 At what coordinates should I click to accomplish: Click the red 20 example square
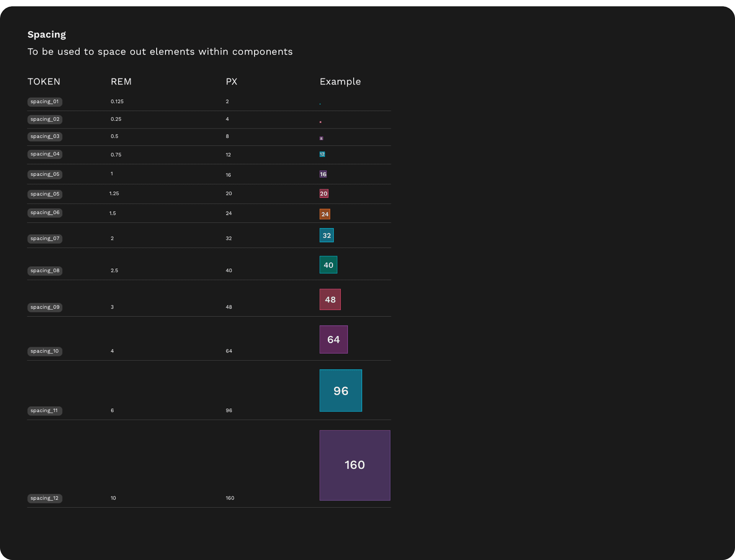point(324,194)
